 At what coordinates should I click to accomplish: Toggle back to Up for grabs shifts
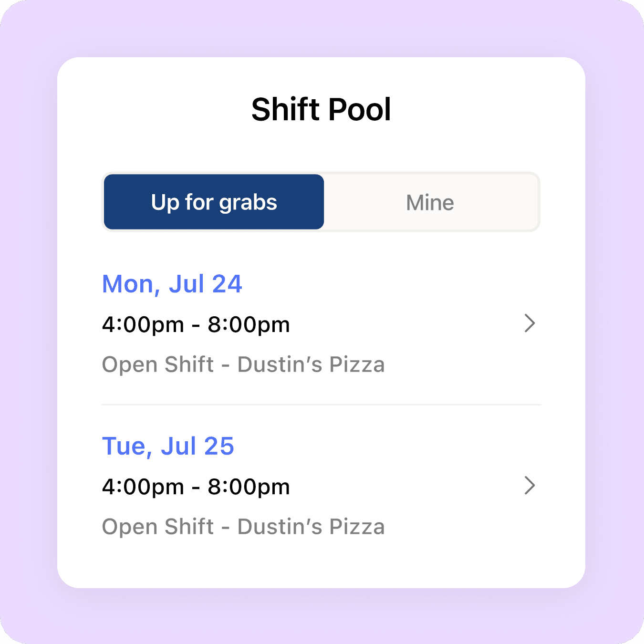point(213,202)
